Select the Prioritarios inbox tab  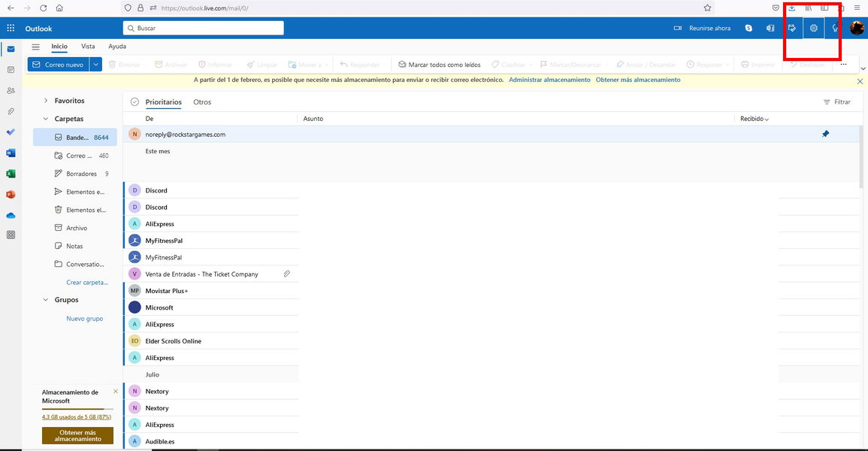click(163, 101)
